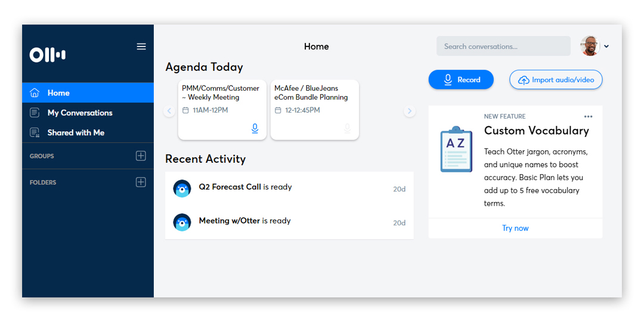Add a new group with the plus icon
The width and height of the screenshot is (644, 322).
[x=141, y=156]
